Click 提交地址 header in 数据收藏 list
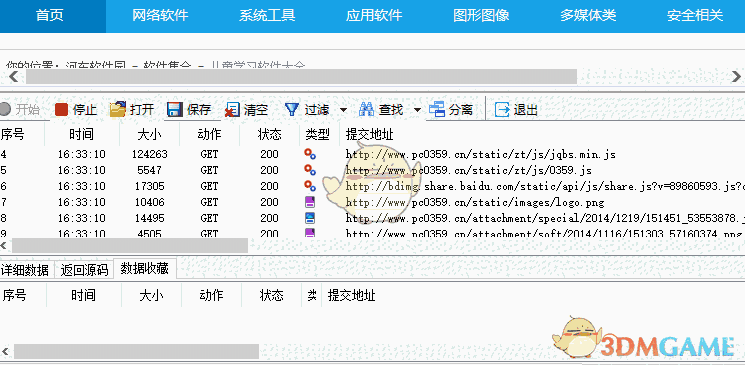The height and width of the screenshot is (365, 745). (352, 296)
